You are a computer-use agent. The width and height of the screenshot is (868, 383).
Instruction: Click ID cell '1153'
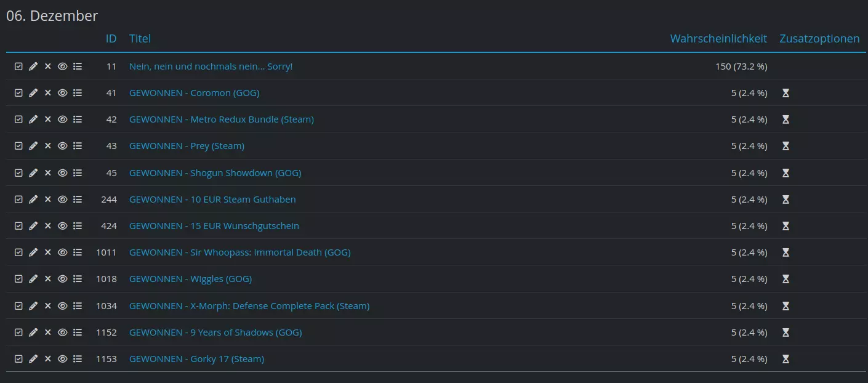click(x=106, y=359)
